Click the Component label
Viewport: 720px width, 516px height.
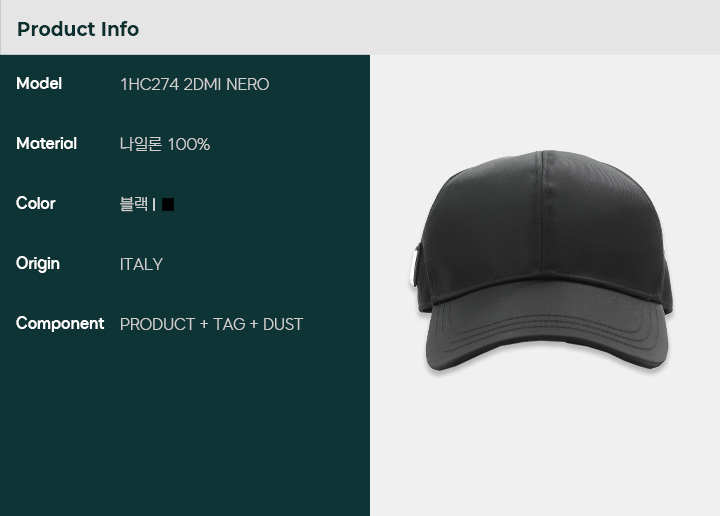coord(60,324)
